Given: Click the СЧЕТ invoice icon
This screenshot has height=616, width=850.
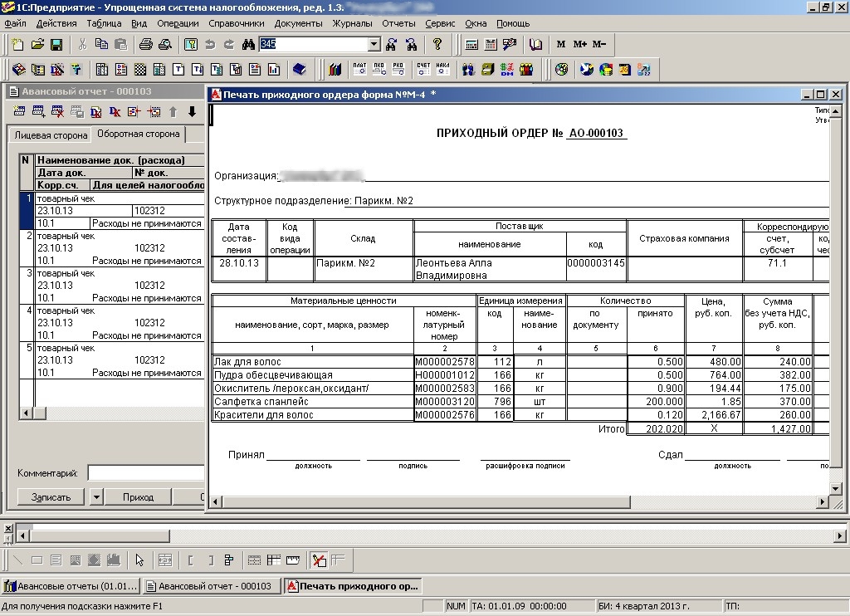Looking at the screenshot, I should pos(423,69).
